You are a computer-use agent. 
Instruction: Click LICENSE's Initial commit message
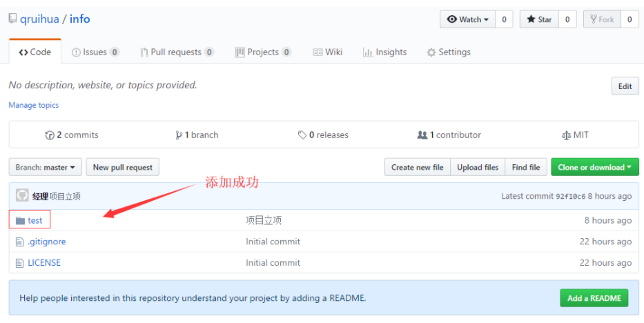coord(273,263)
